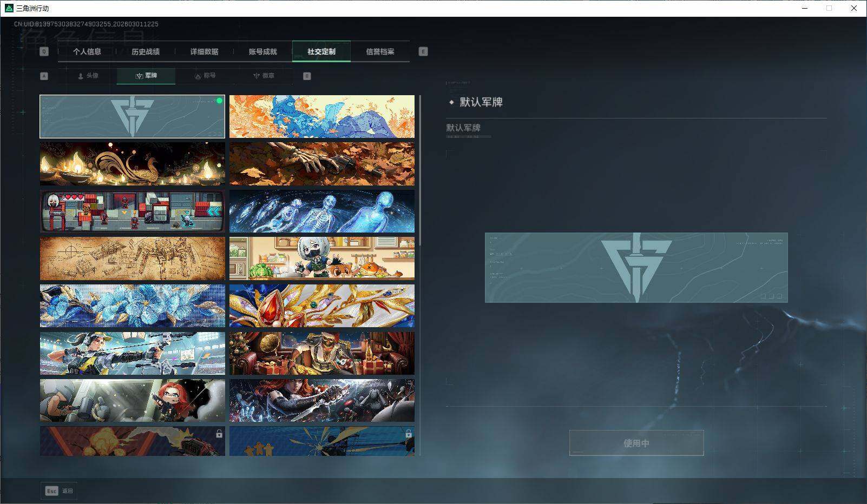The height and width of the screenshot is (504, 867).
Task: Select the pixel-art game scene dog tag
Action: coord(133,211)
